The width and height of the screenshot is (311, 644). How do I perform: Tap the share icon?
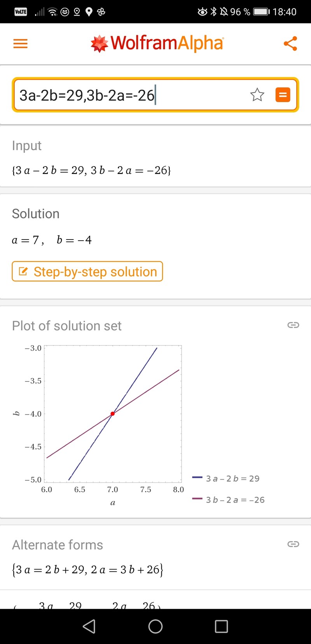coord(290,43)
